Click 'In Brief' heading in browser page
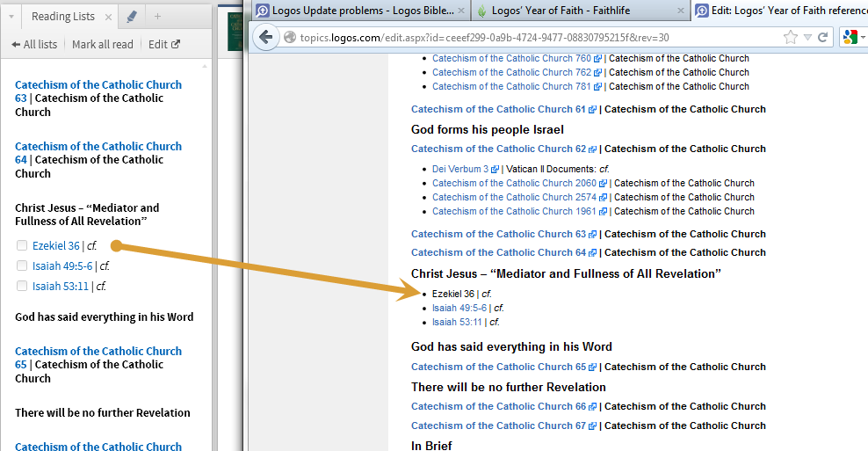The image size is (868, 451). (431, 446)
